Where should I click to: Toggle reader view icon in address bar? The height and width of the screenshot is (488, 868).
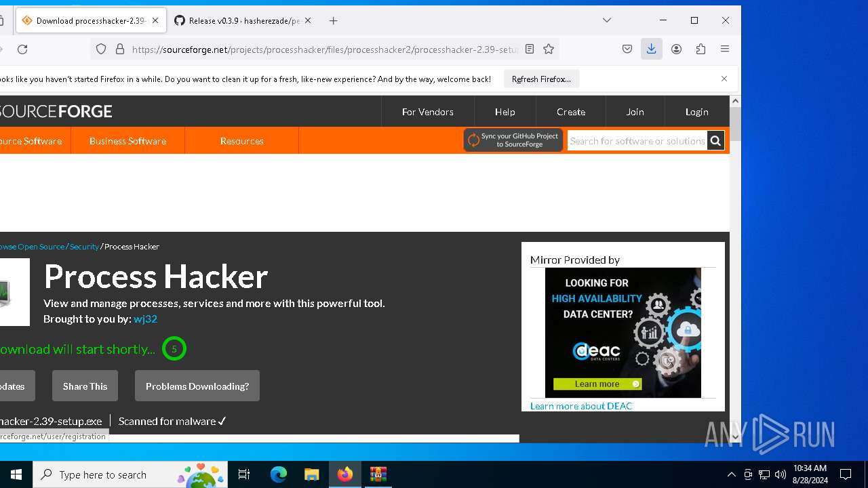click(530, 49)
